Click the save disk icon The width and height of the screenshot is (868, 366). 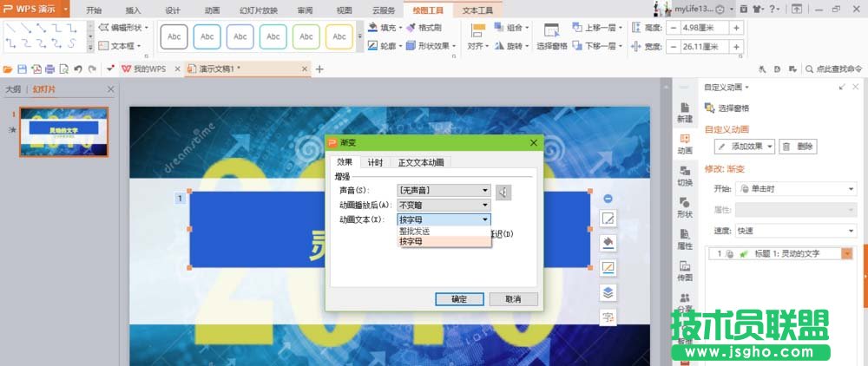[23, 69]
